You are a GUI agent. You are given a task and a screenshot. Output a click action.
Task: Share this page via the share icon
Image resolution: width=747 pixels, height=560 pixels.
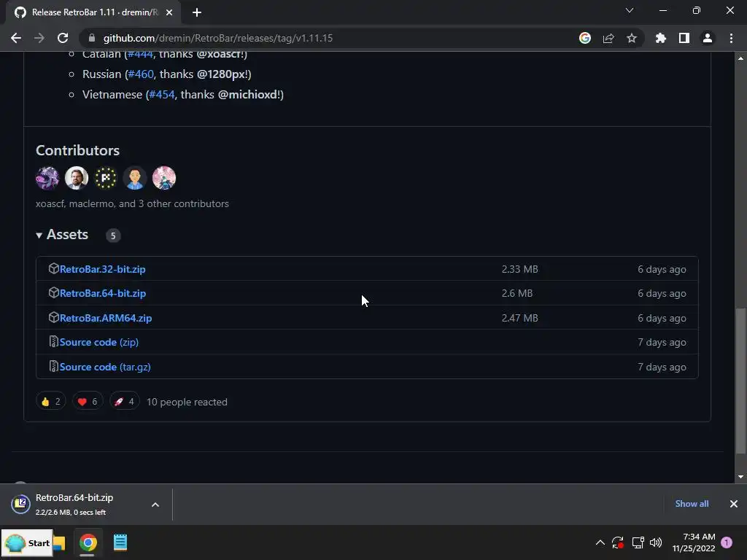608,38
